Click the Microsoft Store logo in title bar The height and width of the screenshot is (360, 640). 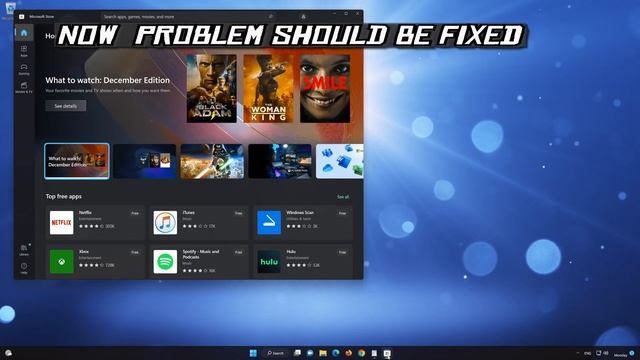(x=22, y=17)
